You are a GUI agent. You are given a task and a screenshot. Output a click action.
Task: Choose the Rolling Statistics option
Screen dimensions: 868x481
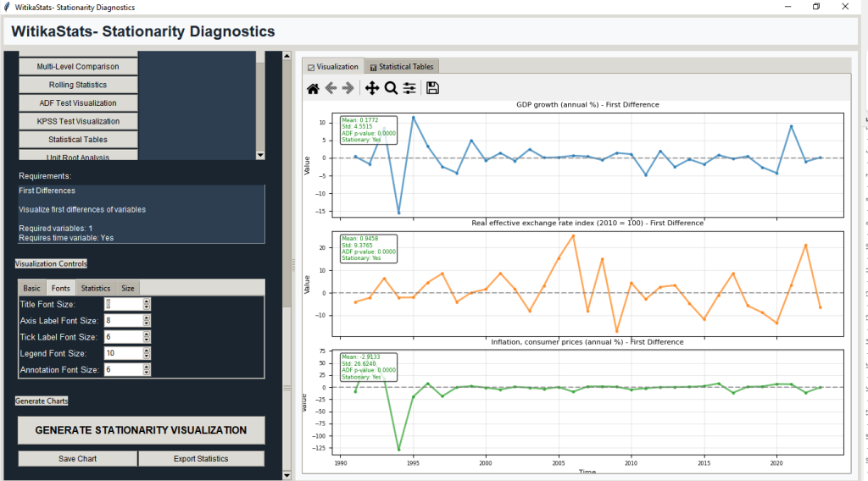point(78,85)
